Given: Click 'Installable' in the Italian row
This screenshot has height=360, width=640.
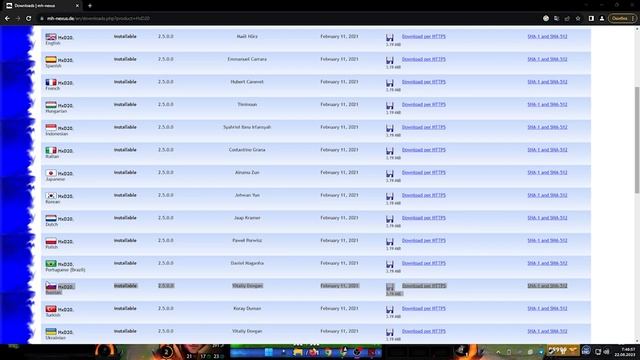Looking at the screenshot, I should coord(125,150).
